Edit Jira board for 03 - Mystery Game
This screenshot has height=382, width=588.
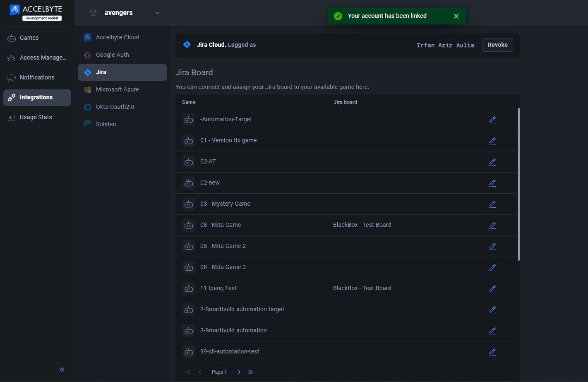click(492, 204)
